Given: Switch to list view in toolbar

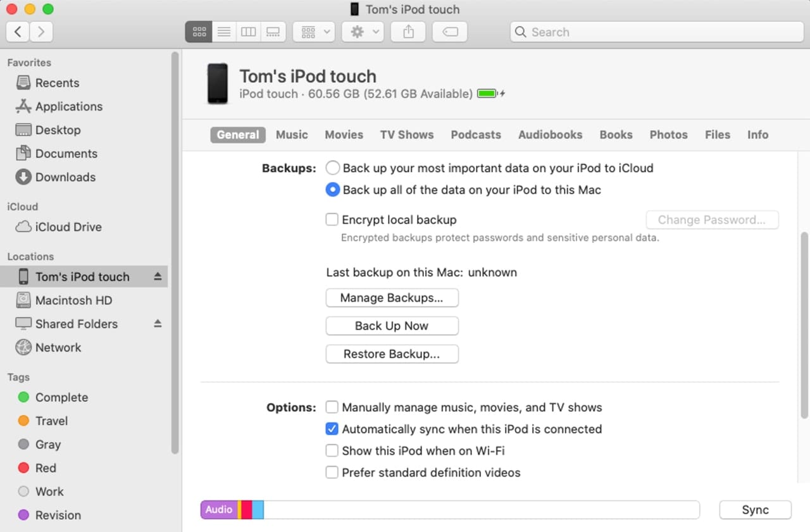Looking at the screenshot, I should [x=223, y=32].
